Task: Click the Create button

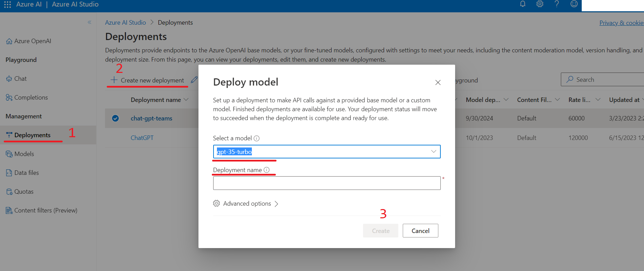Action: point(381,231)
